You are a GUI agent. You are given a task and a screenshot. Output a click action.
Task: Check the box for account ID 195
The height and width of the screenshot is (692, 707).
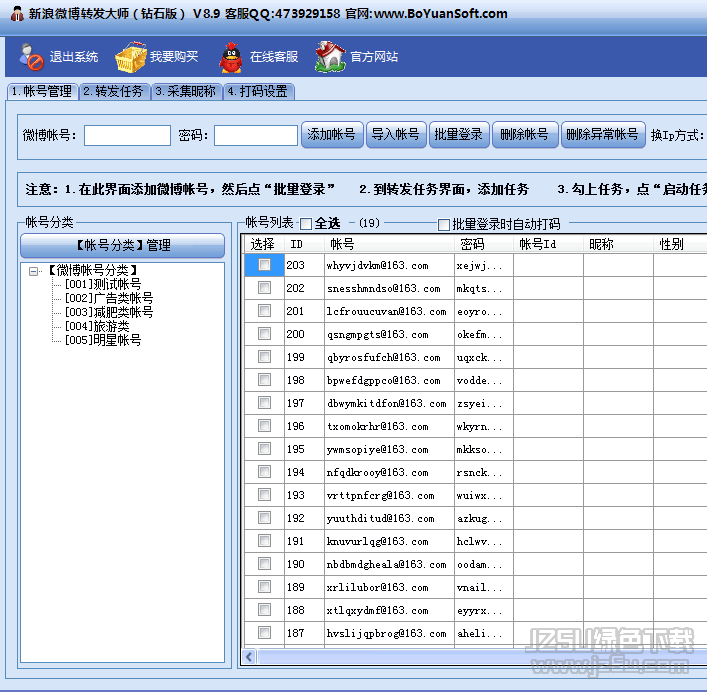click(265, 449)
